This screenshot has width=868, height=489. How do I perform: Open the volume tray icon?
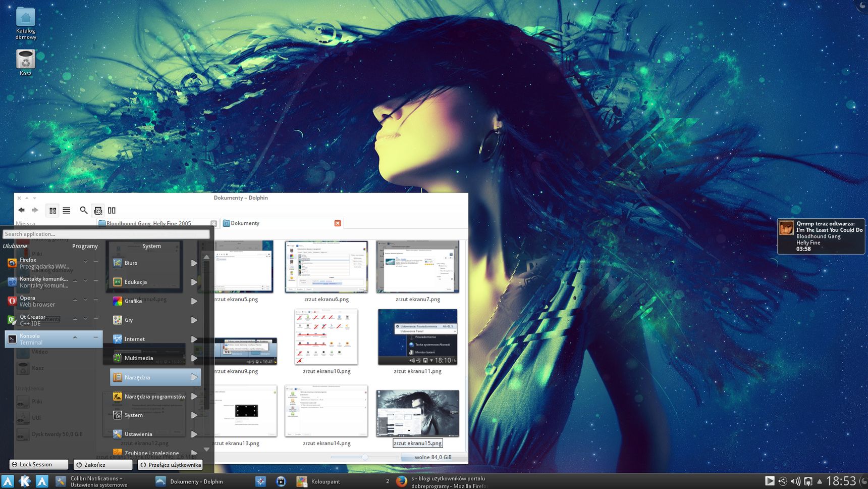[x=795, y=481]
